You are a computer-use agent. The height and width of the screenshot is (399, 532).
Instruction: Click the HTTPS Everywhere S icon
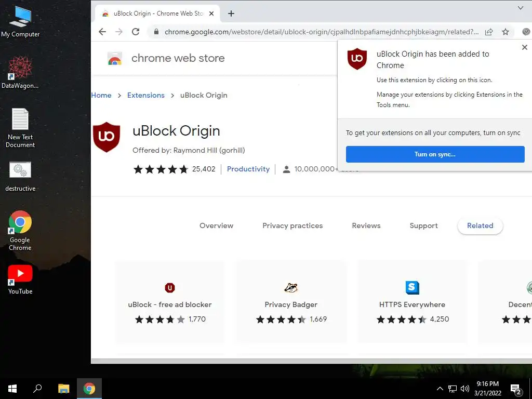click(412, 288)
